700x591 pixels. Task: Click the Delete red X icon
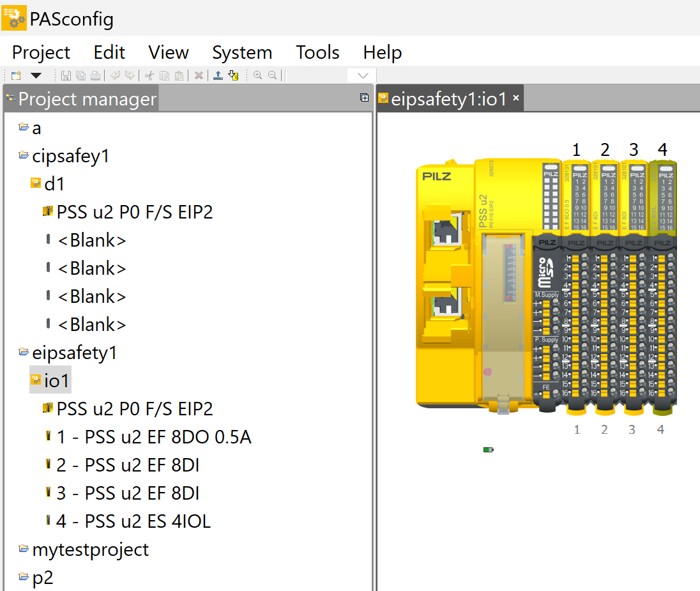tap(199, 75)
